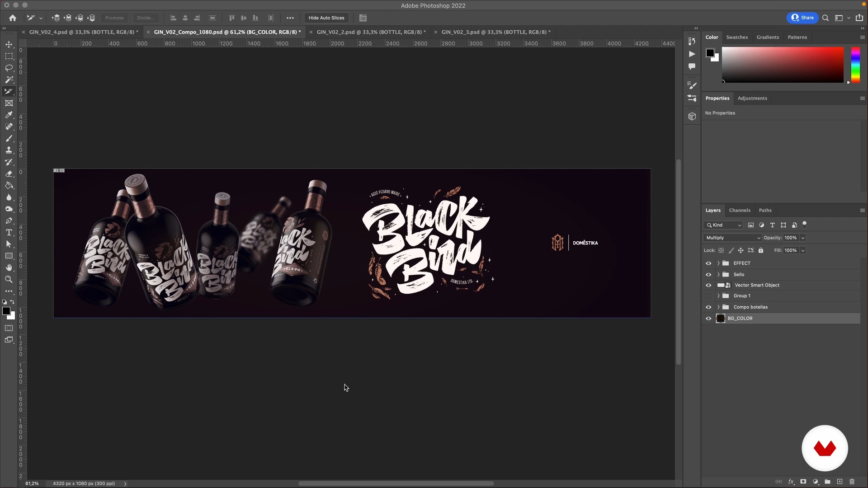Expand the Sello layer group

coord(718,274)
